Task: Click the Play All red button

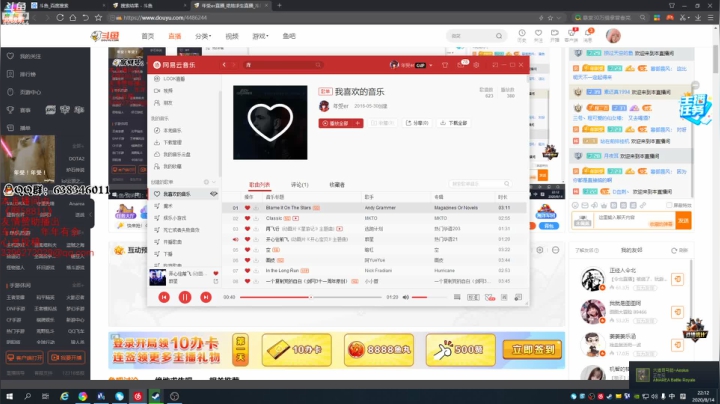Action: pos(337,123)
